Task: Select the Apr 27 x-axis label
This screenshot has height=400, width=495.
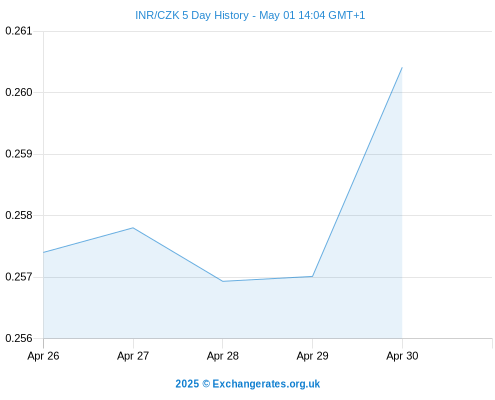Action: click(133, 356)
